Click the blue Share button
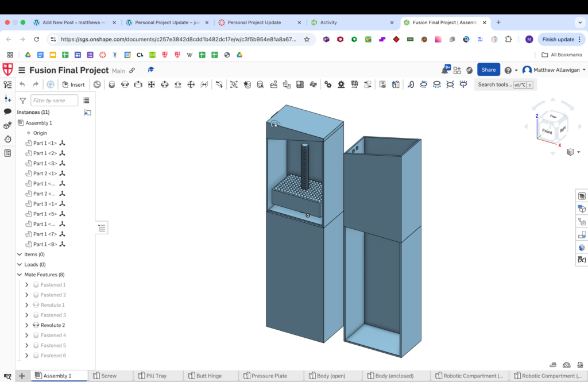 (488, 70)
